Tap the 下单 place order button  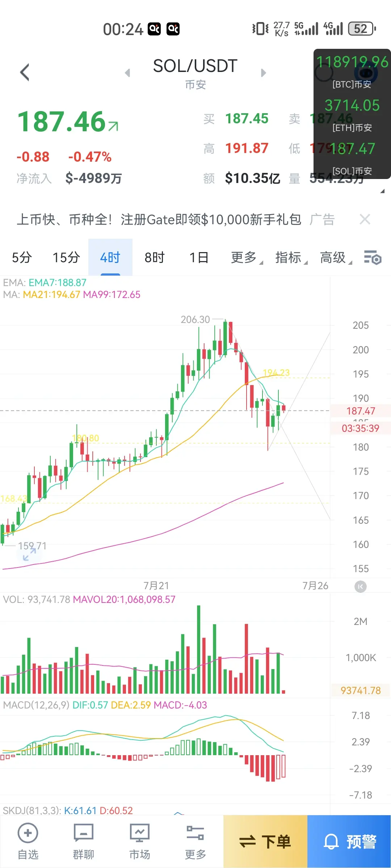[265, 842]
